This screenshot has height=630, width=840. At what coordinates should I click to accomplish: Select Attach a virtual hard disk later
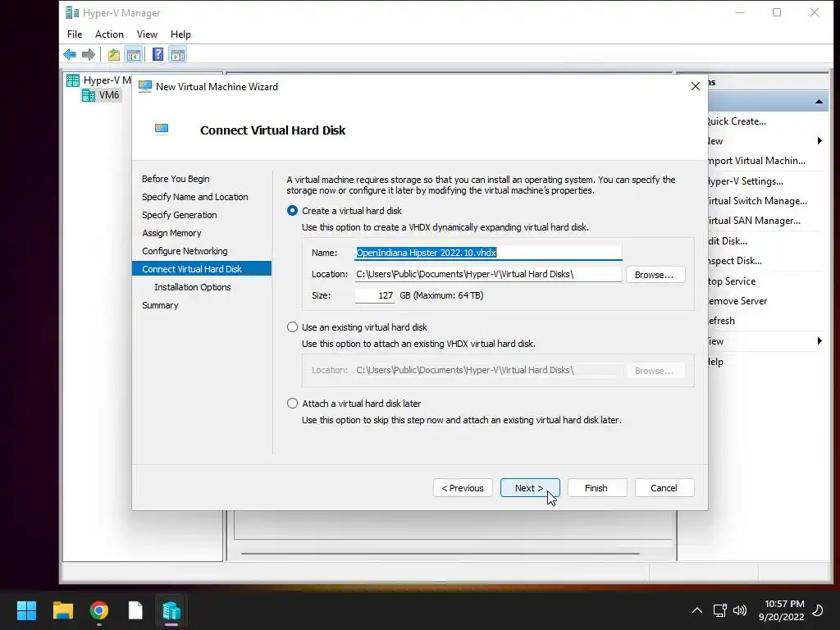click(x=292, y=404)
